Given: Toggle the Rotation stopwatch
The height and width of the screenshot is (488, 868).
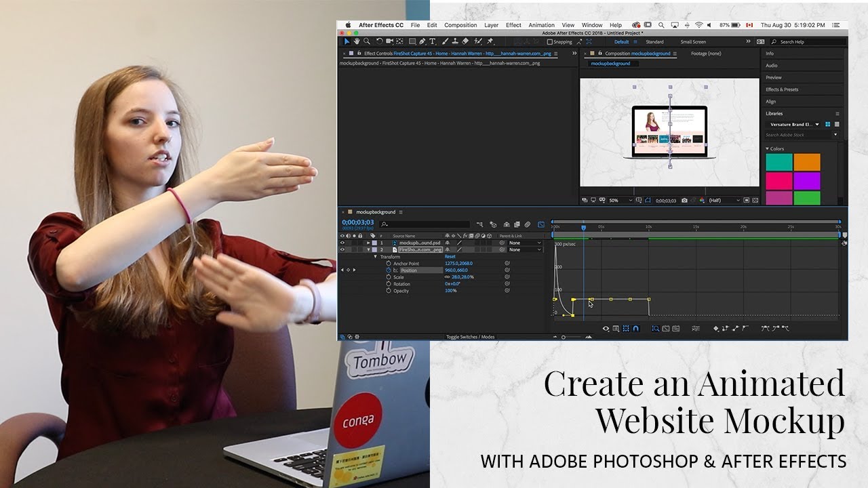Looking at the screenshot, I should [x=389, y=284].
